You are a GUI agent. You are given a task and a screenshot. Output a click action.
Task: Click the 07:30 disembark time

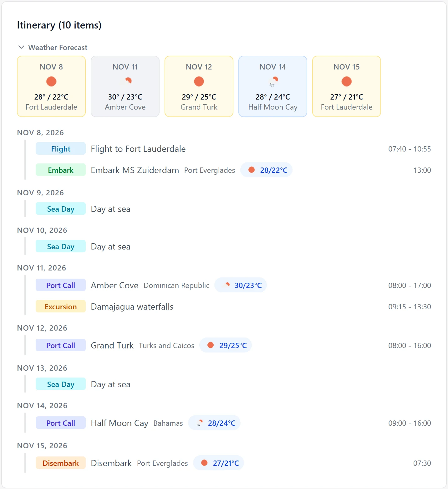pyautogui.click(x=422, y=463)
